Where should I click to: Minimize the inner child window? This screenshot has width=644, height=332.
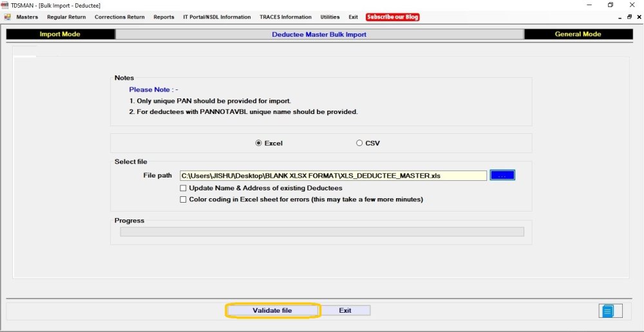[x=620, y=17]
